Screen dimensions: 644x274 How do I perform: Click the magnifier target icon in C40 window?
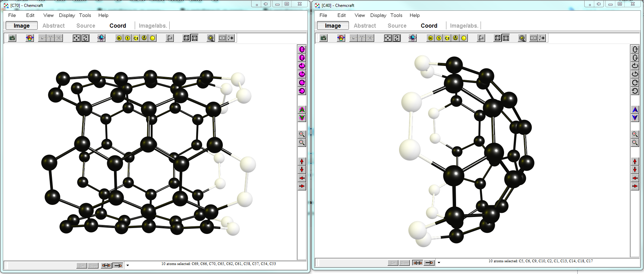[x=522, y=38]
